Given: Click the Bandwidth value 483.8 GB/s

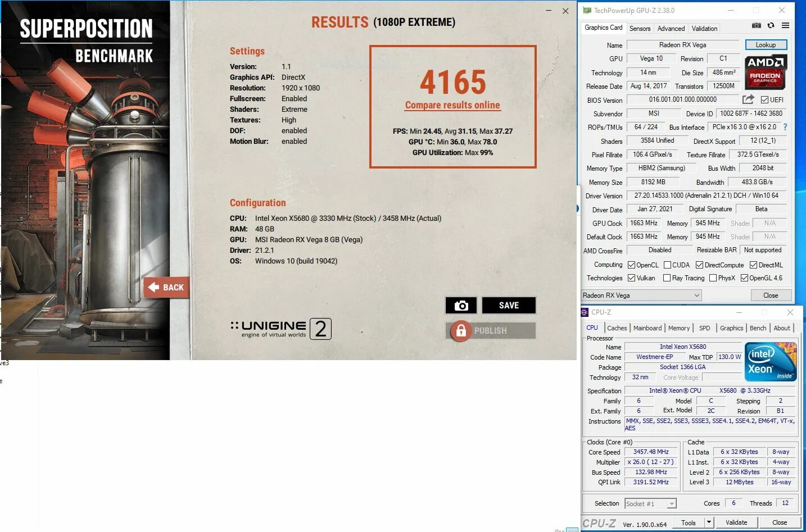Looking at the screenshot, I should pyautogui.click(x=757, y=182).
